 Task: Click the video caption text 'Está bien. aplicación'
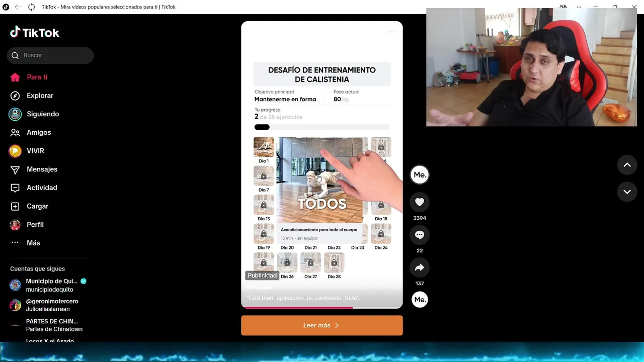(303, 298)
